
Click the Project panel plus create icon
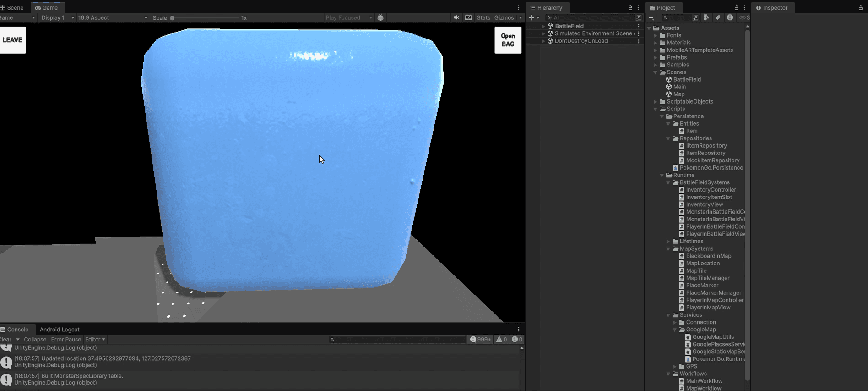click(x=651, y=17)
